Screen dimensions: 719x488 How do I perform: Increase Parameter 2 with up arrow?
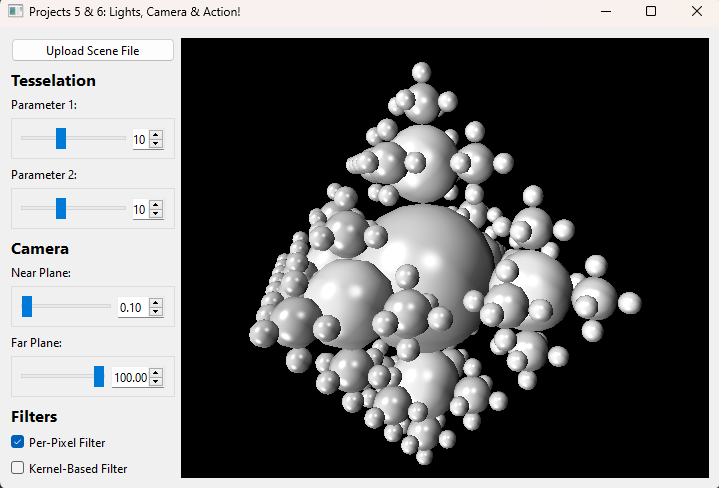coord(156,205)
